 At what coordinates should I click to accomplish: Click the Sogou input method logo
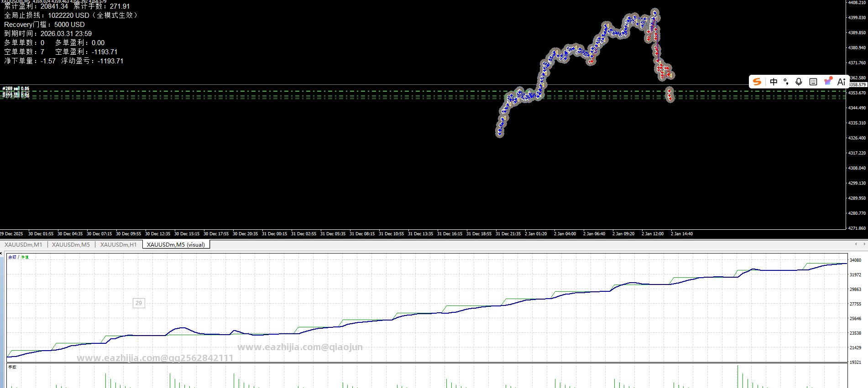point(757,82)
